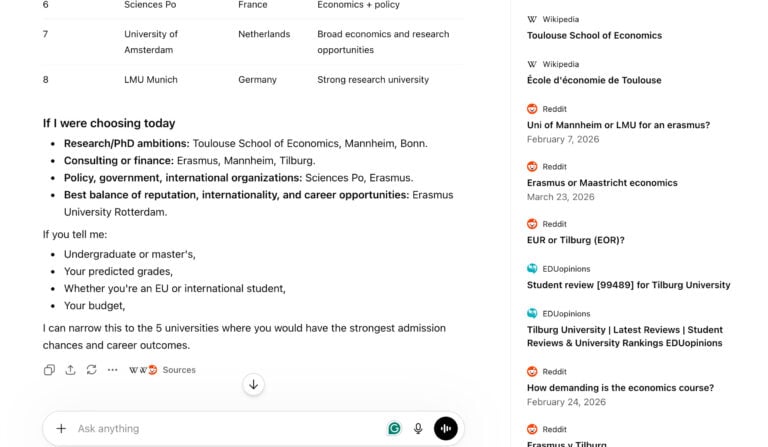Open the Sources button below the response
The image size is (768, 447).
[162, 370]
